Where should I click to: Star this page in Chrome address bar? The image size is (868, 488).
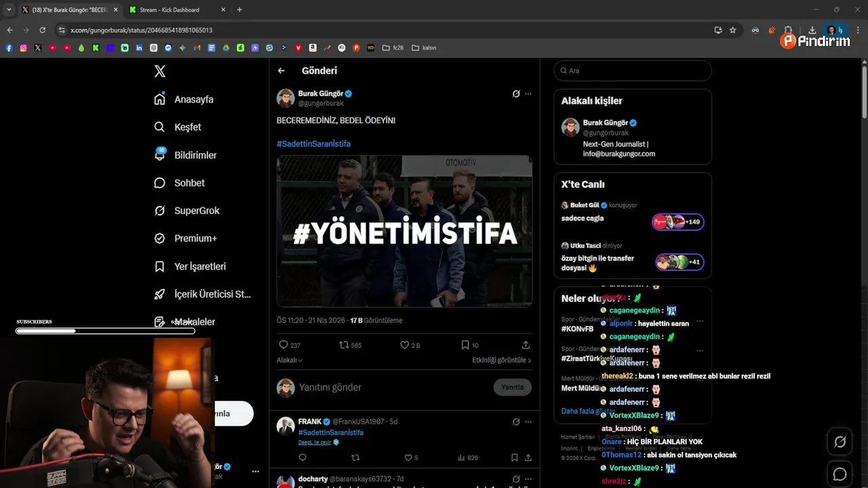point(733,30)
